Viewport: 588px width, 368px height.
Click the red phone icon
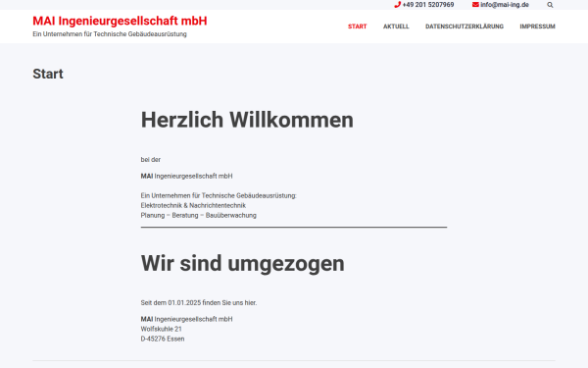click(x=398, y=5)
